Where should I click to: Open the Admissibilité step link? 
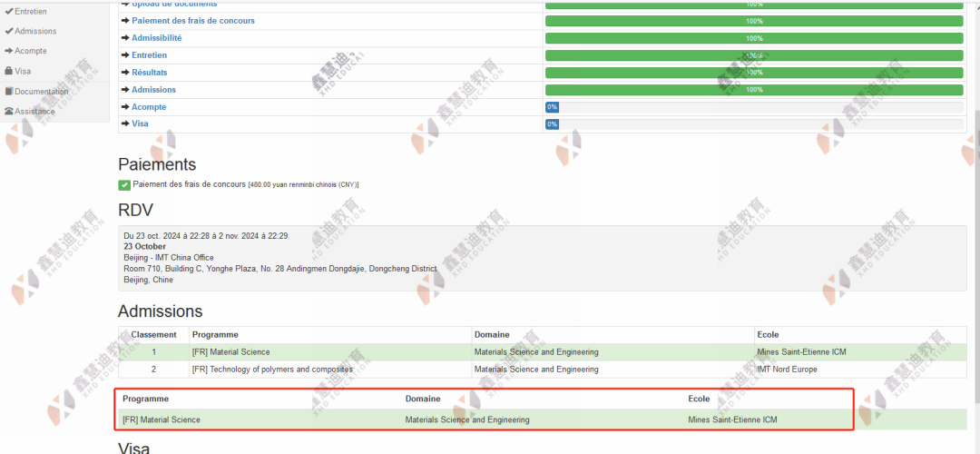click(157, 38)
